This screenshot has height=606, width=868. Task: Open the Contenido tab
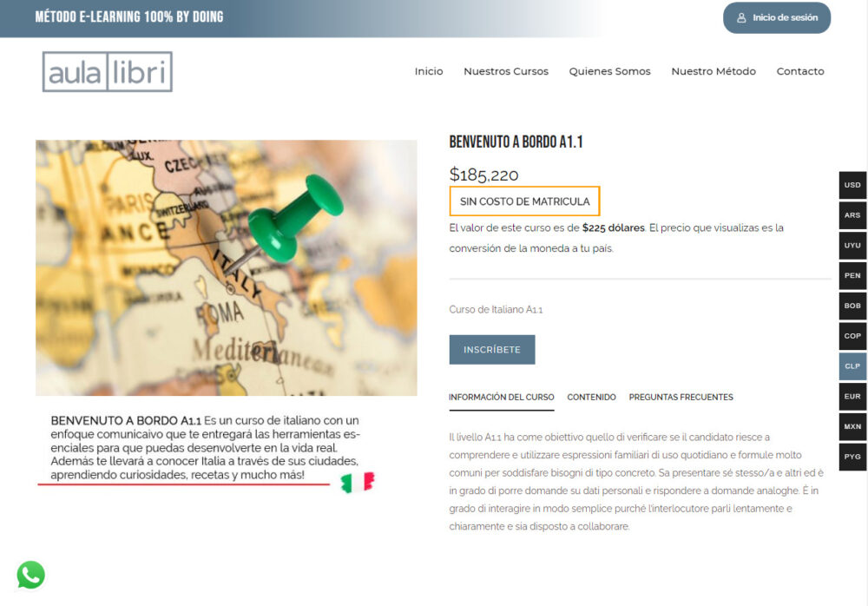click(591, 398)
